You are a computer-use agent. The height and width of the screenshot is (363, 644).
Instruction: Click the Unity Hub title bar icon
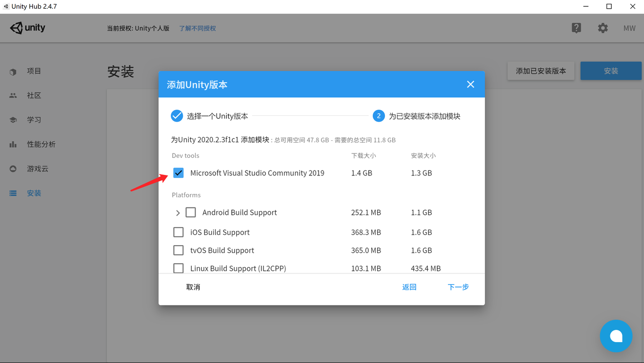(x=6, y=6)
